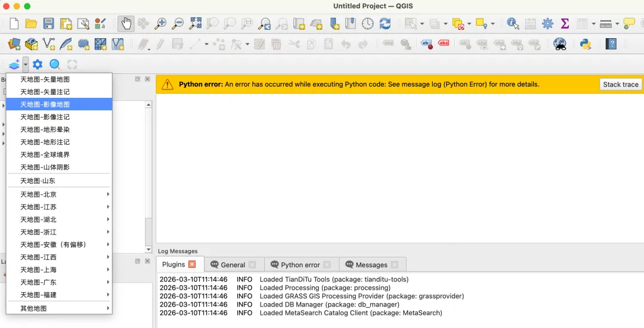Screen dimensions: 644x328
Task: Choose 天地图-影像注记 from the menu
Action: click(x=59, y=117)
